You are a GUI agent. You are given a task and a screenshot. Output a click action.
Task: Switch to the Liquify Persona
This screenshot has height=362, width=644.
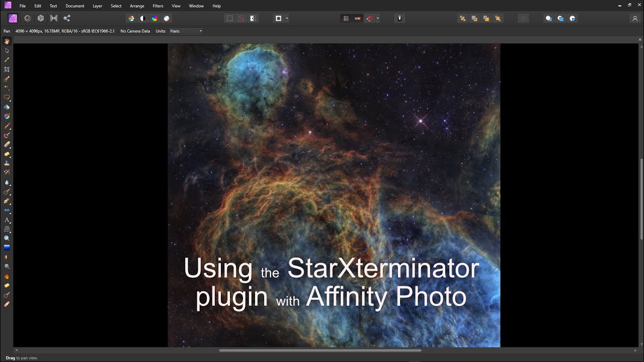coord(28,18)
